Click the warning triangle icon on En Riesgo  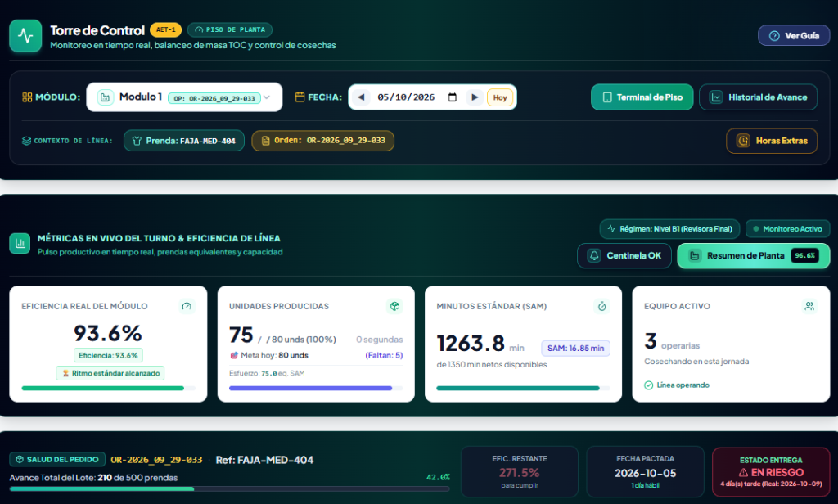pos(743,472)
